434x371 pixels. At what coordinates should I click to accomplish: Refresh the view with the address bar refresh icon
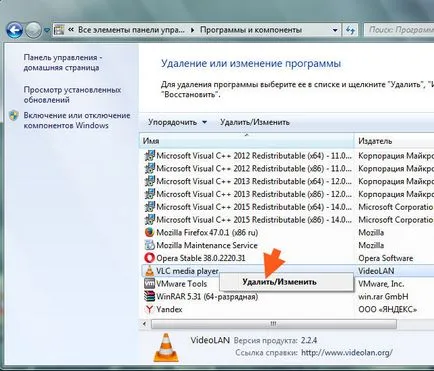click(x=350, y=30)
